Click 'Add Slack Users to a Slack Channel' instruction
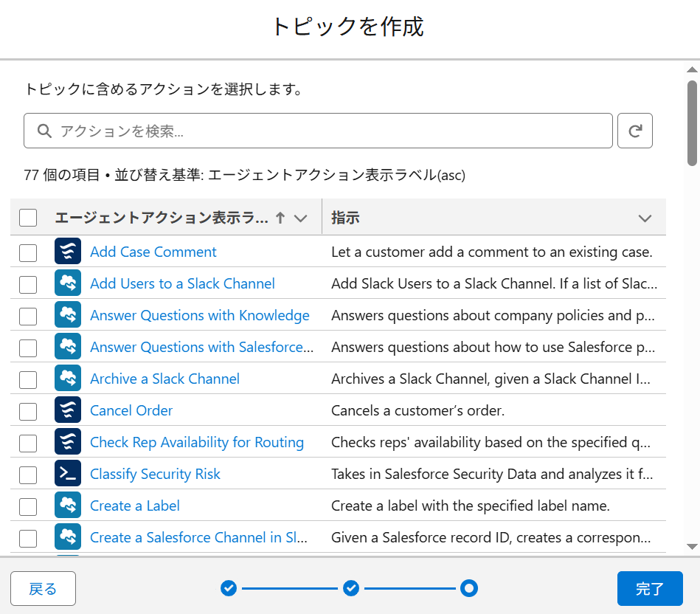Screen dimensions: 700x614 pyautogui.click(x=494, y=283)
